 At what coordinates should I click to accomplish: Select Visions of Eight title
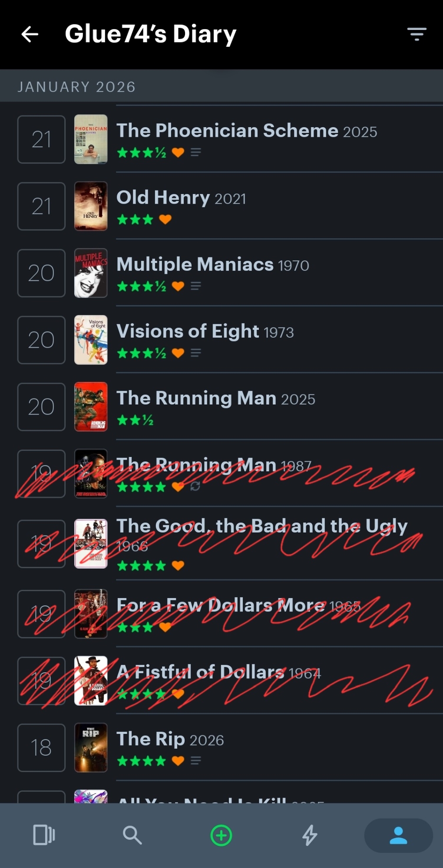click(188, 331)
